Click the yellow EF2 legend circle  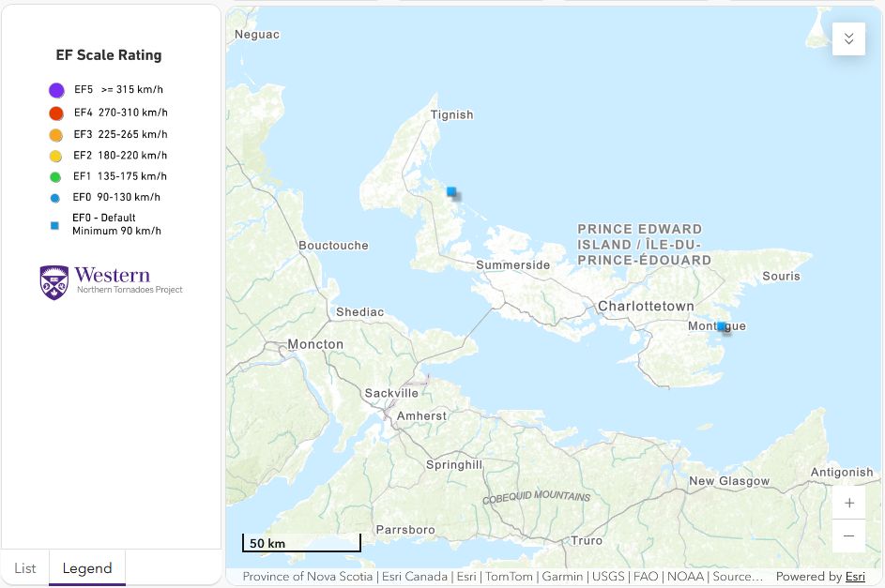tap(55, 157)
